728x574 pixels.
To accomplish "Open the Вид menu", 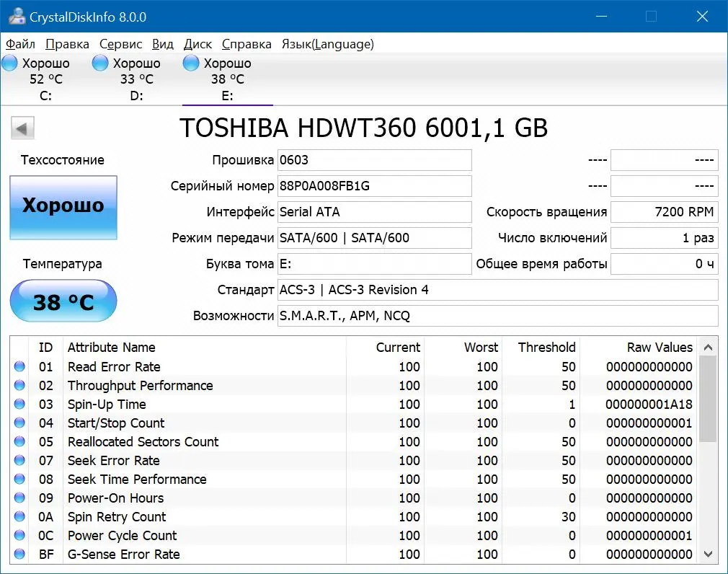I will click(x=162, y=44).
